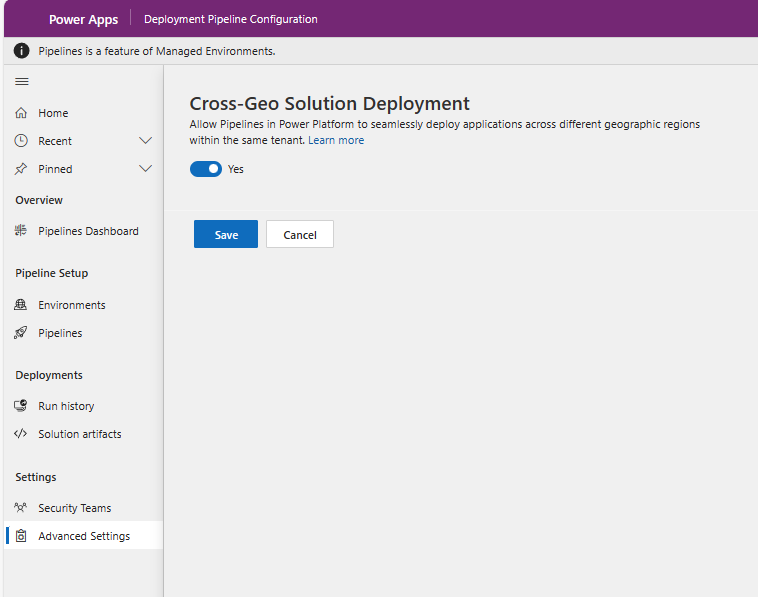Expand the Recent section chevron
The image size is (758, 597).
click(146, 141)
